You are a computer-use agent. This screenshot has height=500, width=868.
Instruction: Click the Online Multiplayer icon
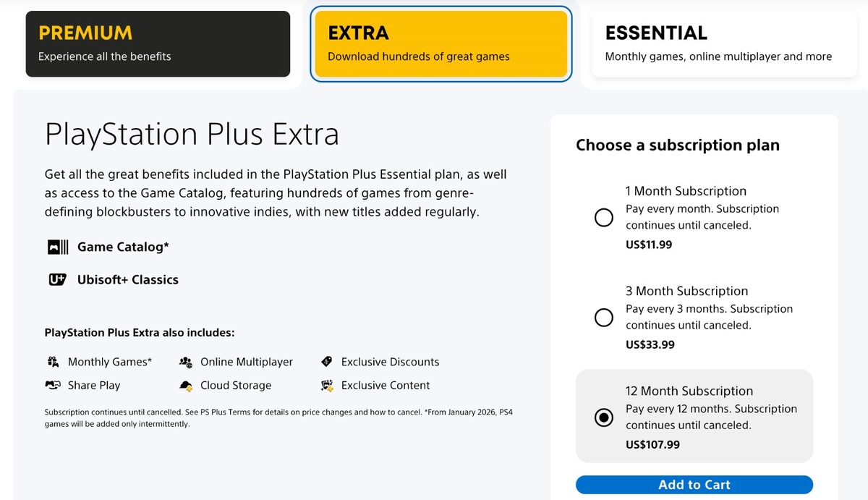click(x=186, y=362)
